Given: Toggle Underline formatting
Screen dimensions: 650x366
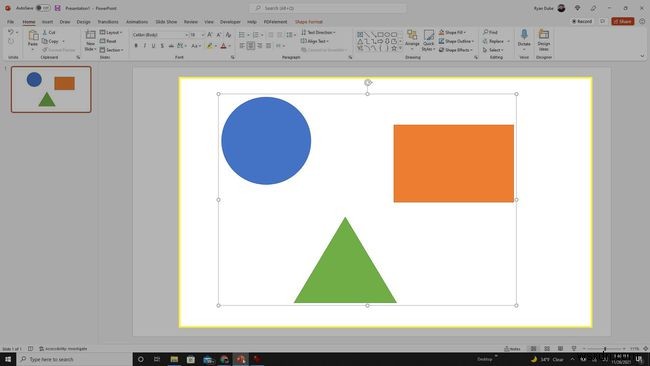Looking at the screenshot, I should point(153,46).
